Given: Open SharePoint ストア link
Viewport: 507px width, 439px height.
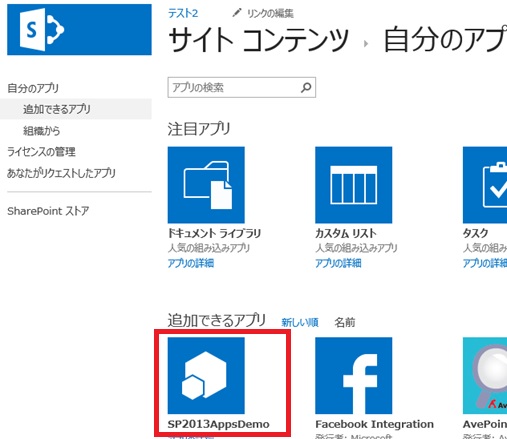Looking at the screenshot, I should [x=48, y=211].
